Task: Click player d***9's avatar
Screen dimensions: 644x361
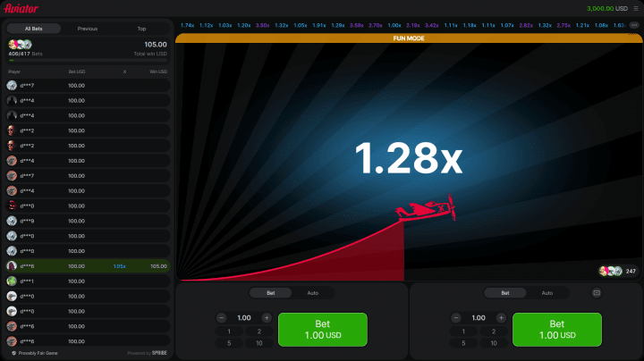Action: coord(12,221)
